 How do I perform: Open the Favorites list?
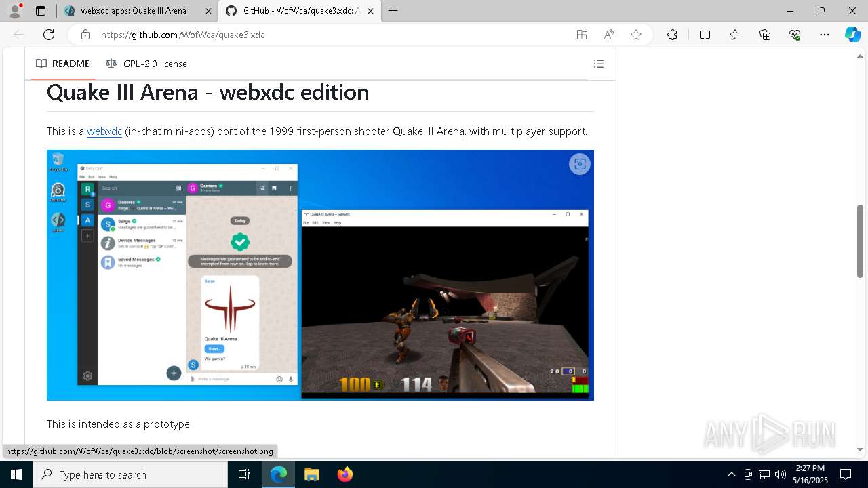[x=735, y=35]
